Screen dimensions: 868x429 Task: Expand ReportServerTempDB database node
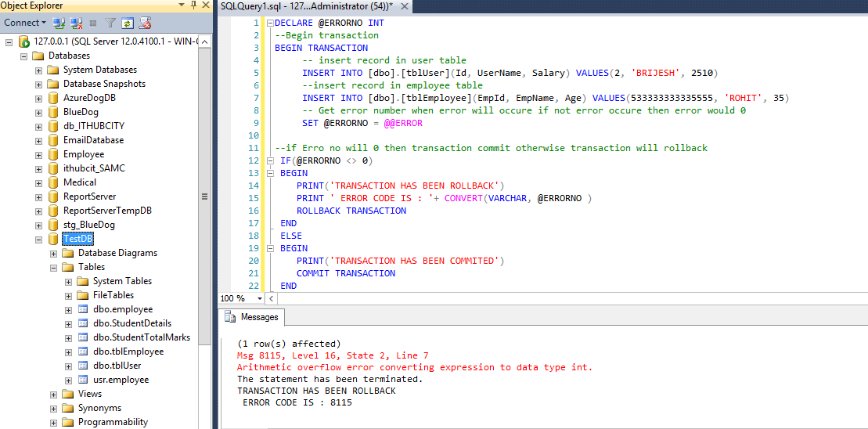point(38,211)
